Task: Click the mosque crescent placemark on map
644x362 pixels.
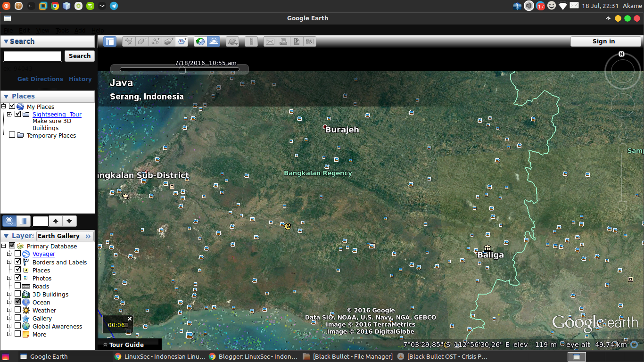Action: point(288,226)
